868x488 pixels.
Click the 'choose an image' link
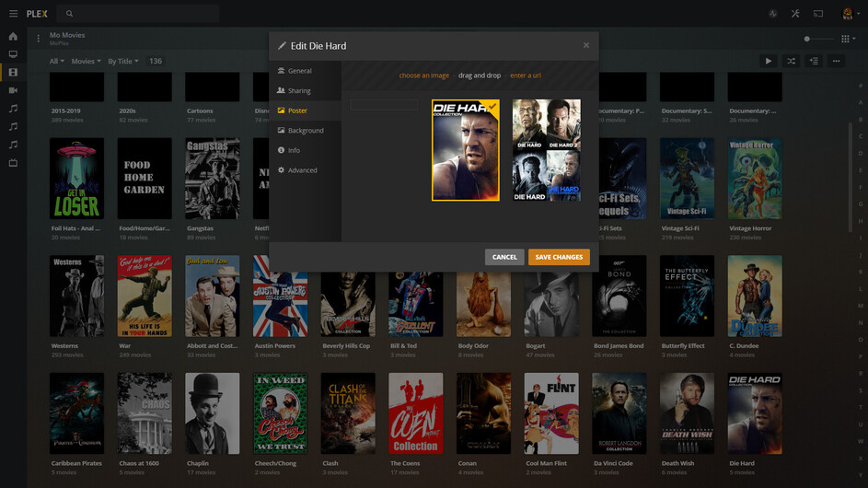[x=424, y=76]
